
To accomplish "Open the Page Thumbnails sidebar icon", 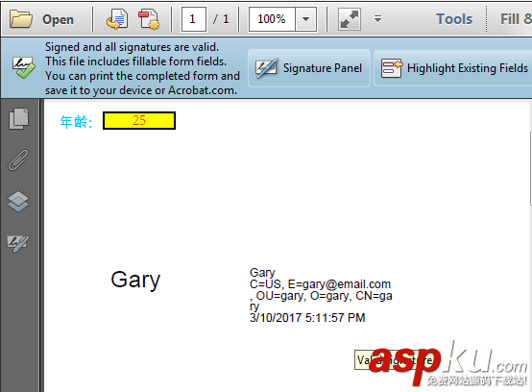I will click(x=18, y=119).
